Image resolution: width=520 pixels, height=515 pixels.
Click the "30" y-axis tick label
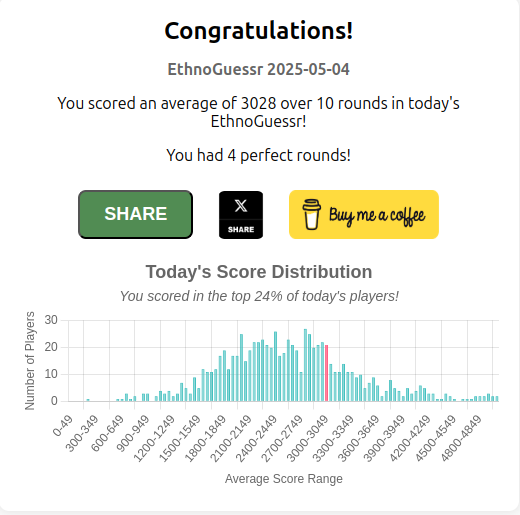pos(51,320)
